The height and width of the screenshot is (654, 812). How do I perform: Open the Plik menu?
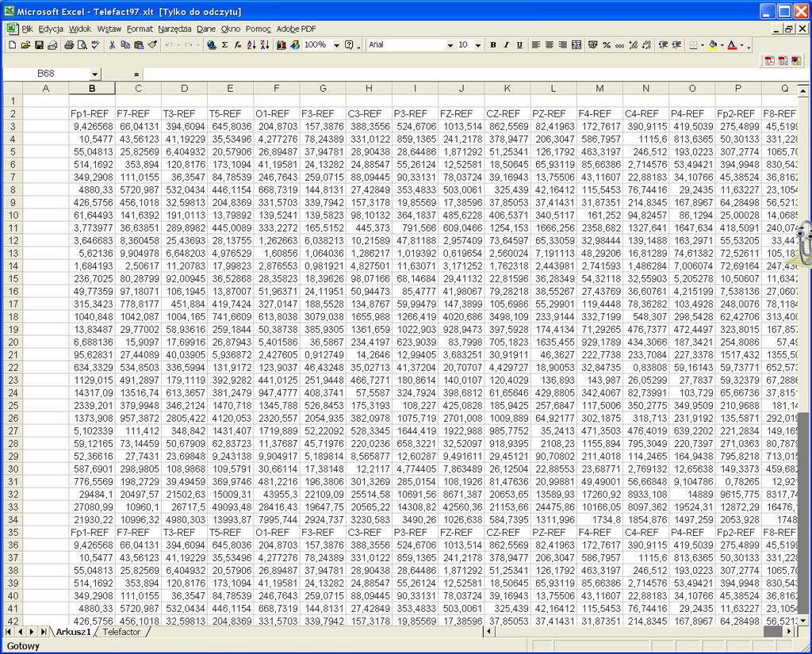pos(27,29)
